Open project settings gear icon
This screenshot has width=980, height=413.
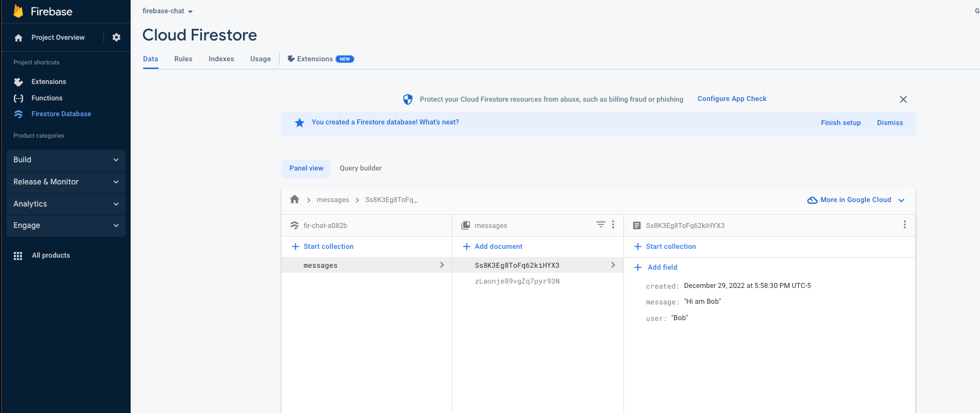tap(116, 37)
